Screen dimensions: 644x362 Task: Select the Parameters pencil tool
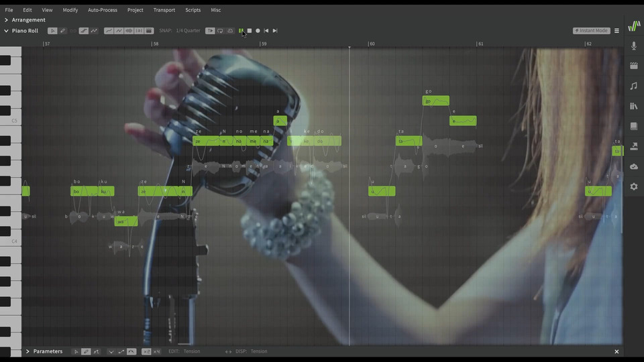tap(86, 351)
